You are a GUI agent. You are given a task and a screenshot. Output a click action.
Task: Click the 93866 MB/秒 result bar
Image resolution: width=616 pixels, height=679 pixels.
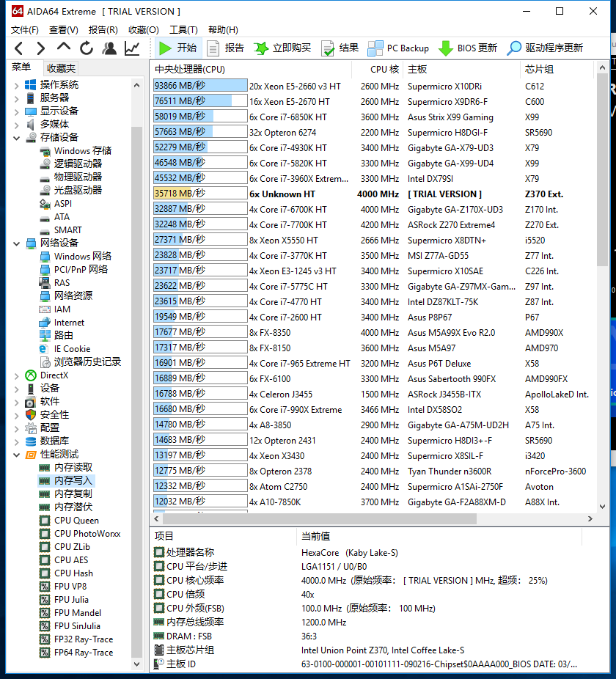200,86
